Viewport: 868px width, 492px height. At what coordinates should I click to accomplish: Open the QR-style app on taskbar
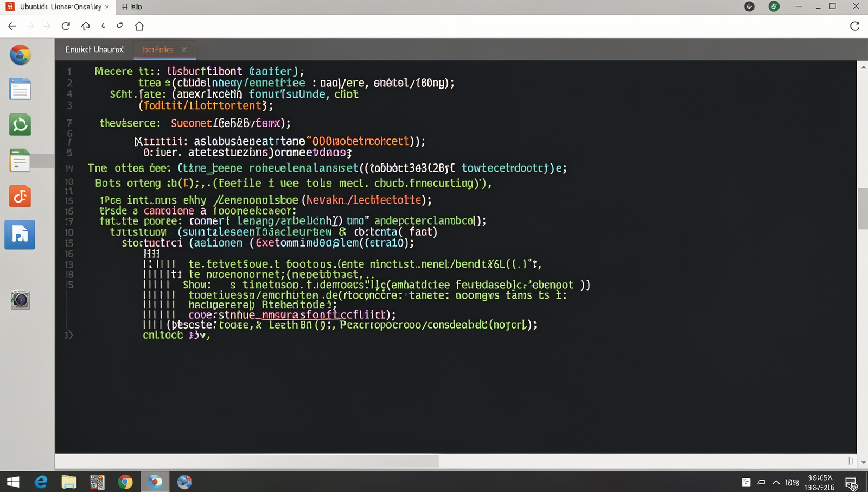click(x=97, y=482)
